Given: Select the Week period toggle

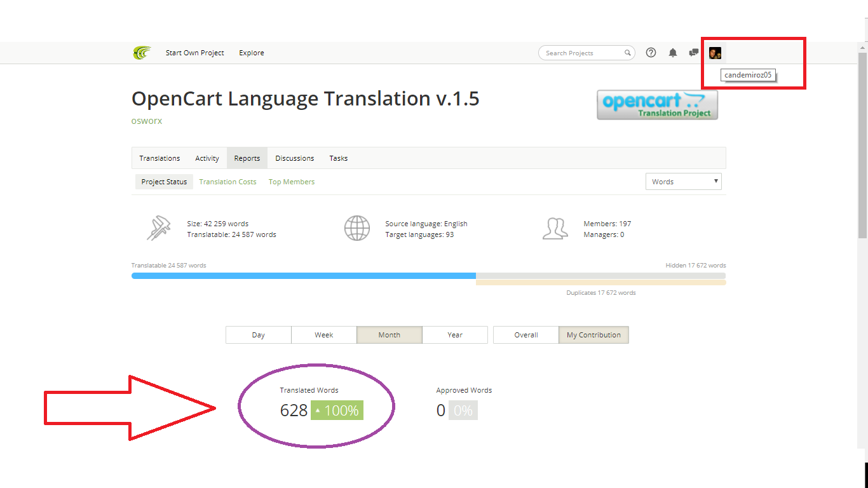Looking at the screenshot, I should pos(324,335).
